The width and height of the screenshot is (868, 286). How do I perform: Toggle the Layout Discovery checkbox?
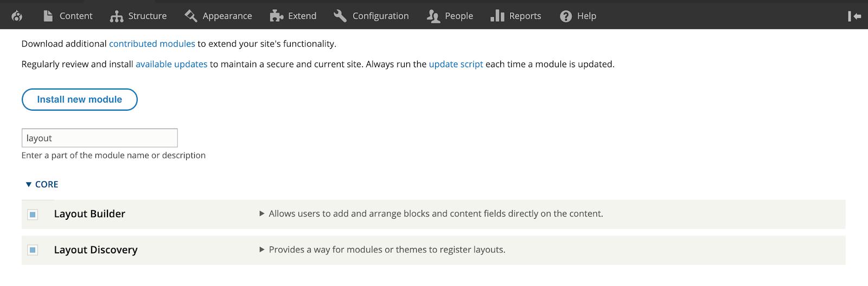click(x=33, y=250)
